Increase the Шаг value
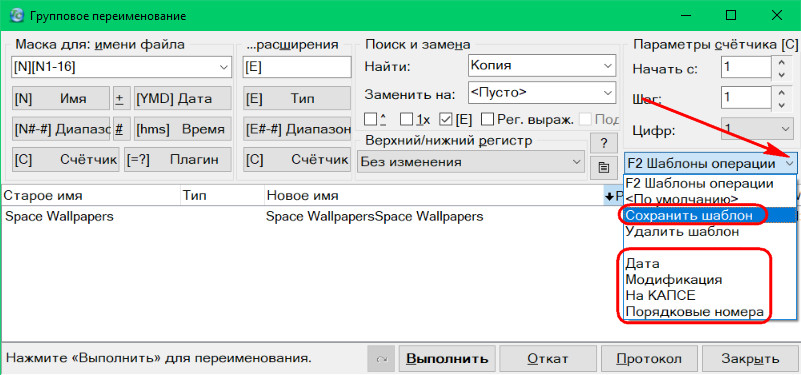The height and width of the screenshot is (375, 801). (x=781, y=92)
